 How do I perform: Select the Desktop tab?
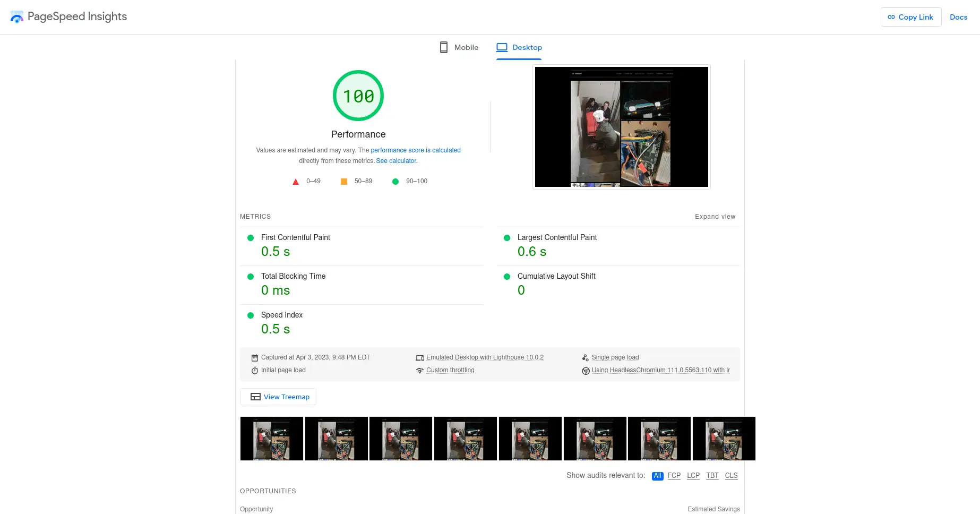519,47
